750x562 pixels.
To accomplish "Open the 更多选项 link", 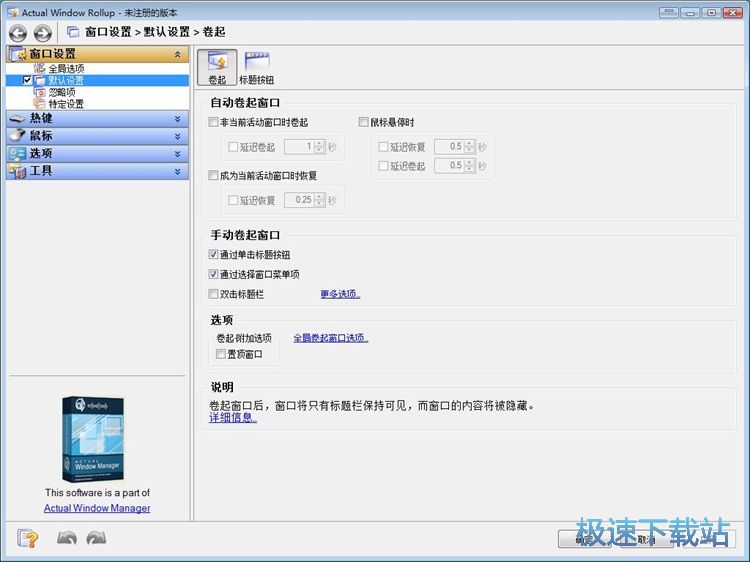I will [340, 294].
